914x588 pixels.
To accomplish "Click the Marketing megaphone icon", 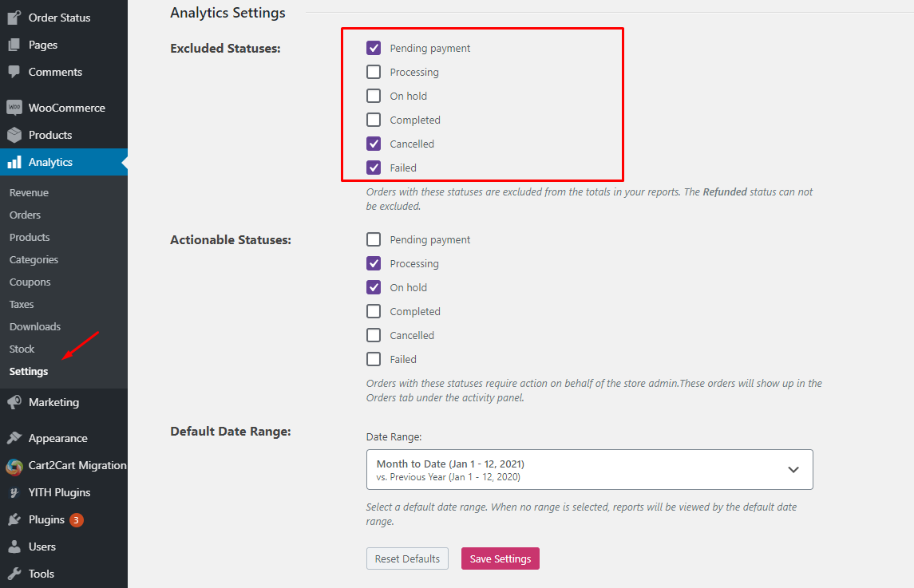I will tap(14, 402).
